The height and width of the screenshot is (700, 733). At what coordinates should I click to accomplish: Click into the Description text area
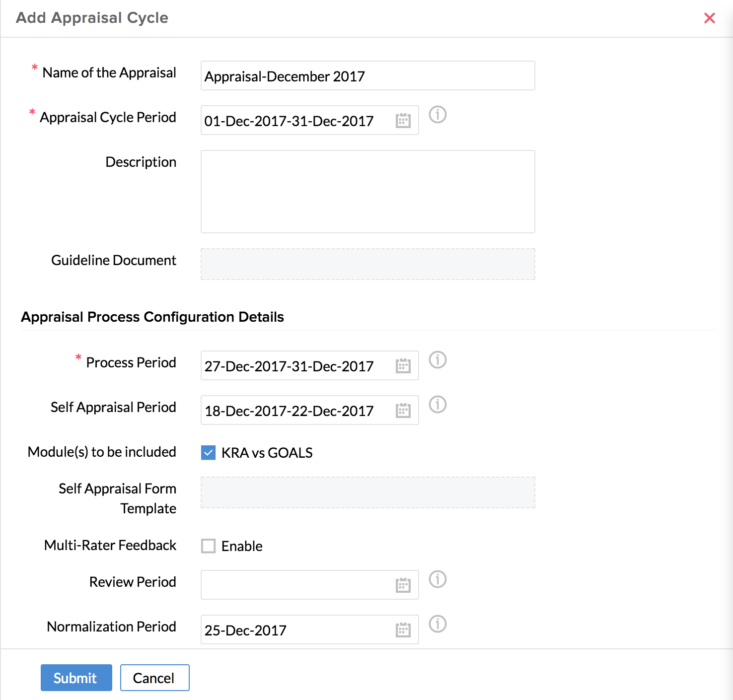(x=367, y=192)
